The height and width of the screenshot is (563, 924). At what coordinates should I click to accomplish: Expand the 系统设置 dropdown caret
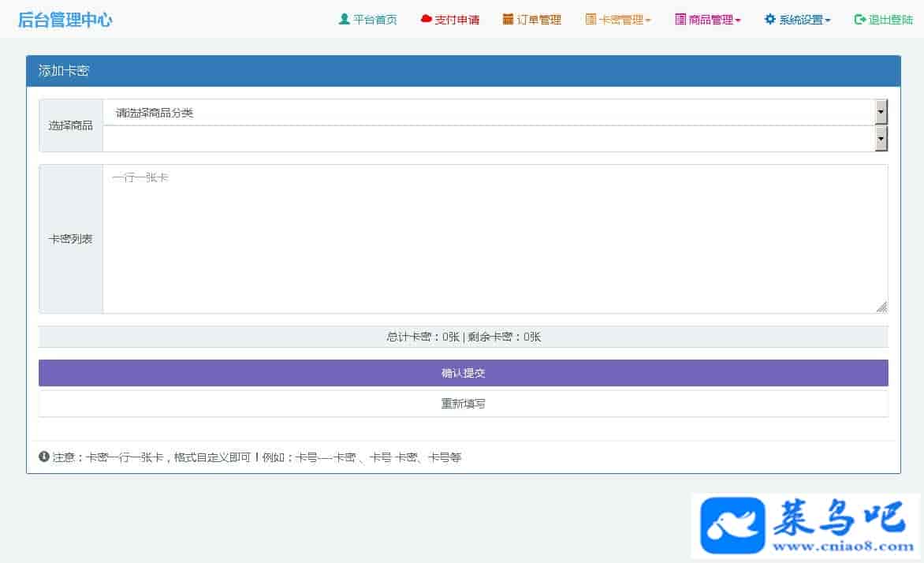(828, 21)
